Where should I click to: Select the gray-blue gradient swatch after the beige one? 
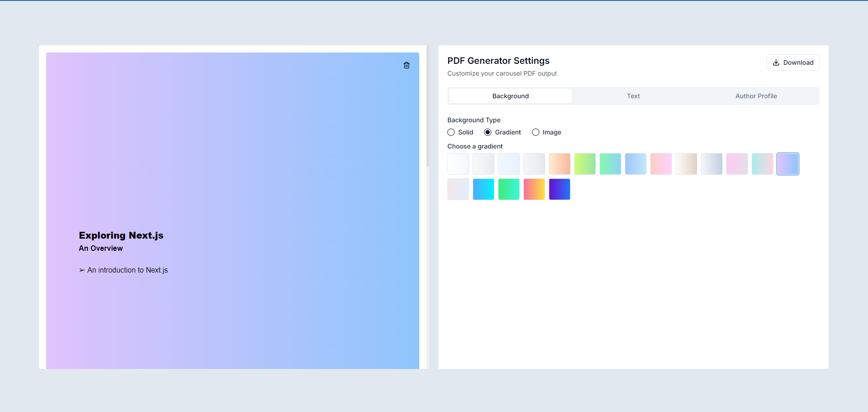click(x=712, y=164)
